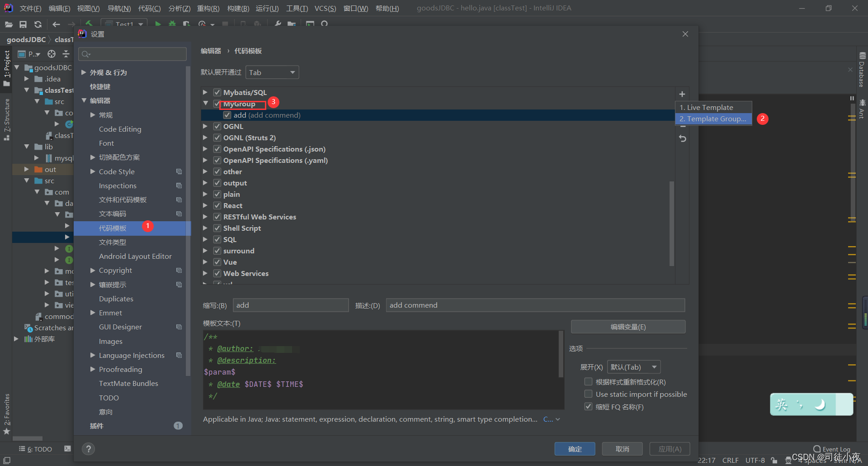This screenshot has height=466, width=868.
Task: Open the Favorites tool window stripe
Action: coord(7,414)
